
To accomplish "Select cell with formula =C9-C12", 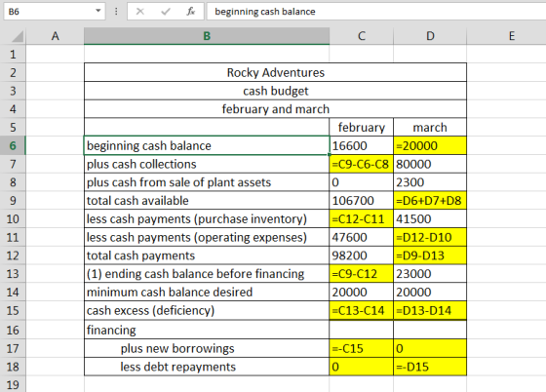I will click(x=362, y=274).
